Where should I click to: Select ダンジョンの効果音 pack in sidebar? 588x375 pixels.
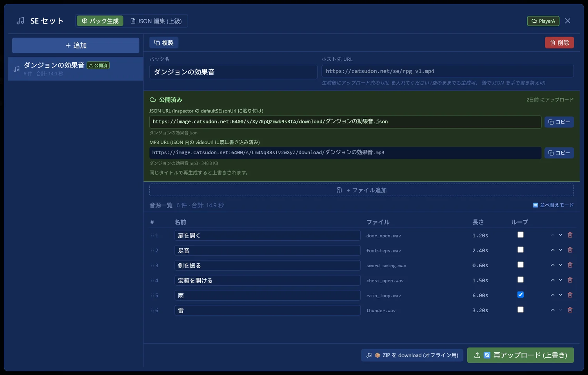point(76,69)
